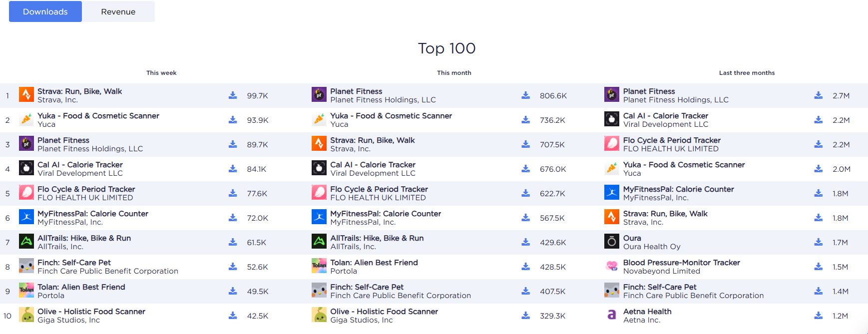The height and width of the screenshot is (334, 868).
Task: Open Olive - Holistic Food Scanner this week
Action: click(91, 312)
